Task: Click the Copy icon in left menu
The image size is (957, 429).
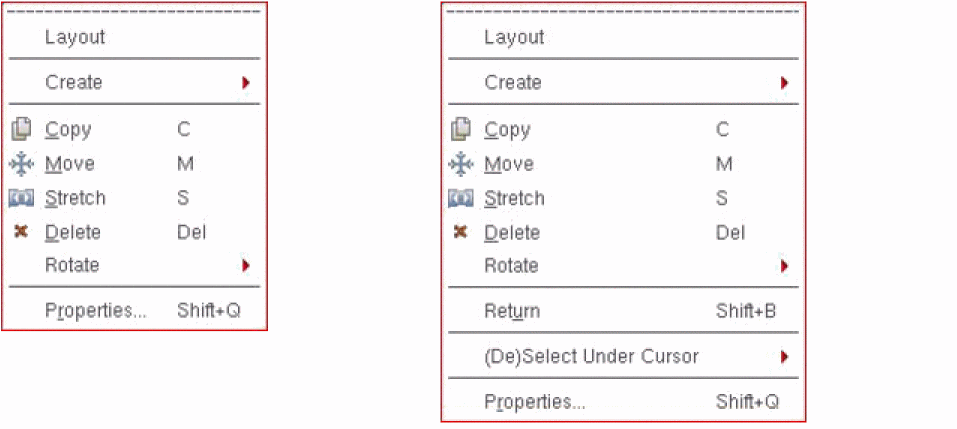Action: click(22, 129)
